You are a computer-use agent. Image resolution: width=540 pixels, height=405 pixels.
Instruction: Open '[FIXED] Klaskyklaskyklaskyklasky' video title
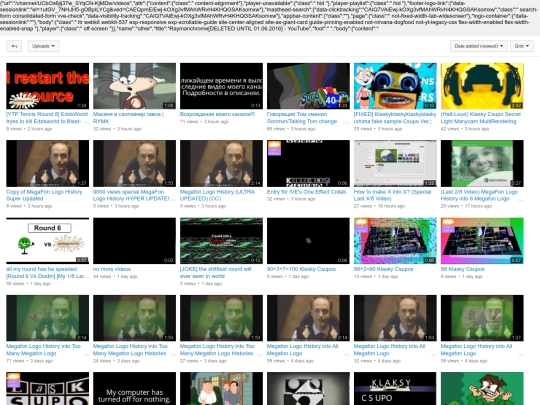[395, 117]
